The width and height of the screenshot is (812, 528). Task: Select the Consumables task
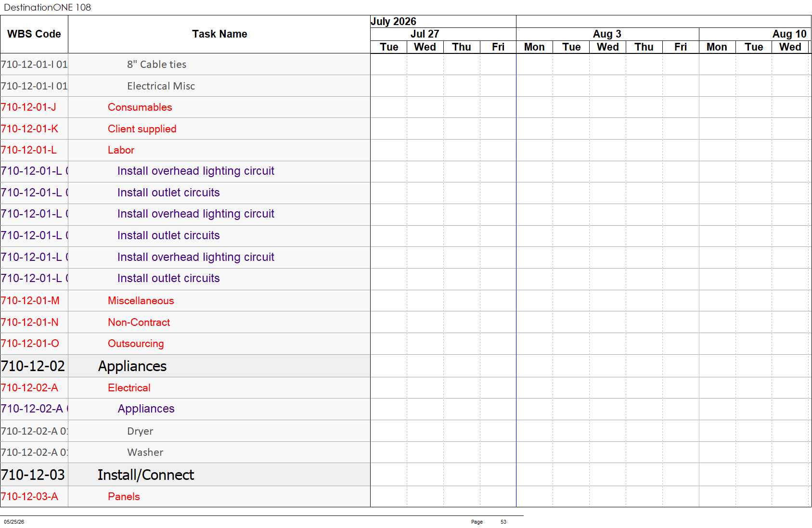tap(140, 107)
